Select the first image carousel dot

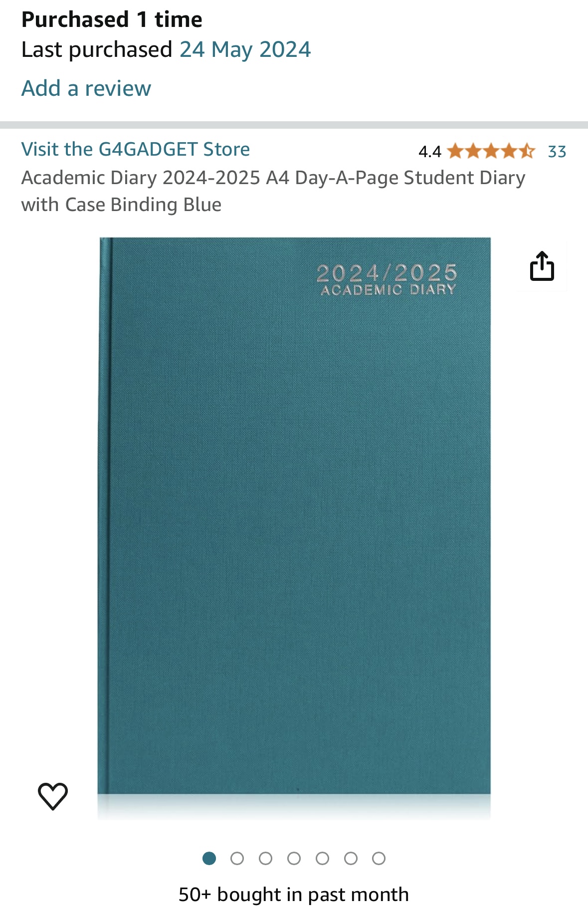click(209, 858)
